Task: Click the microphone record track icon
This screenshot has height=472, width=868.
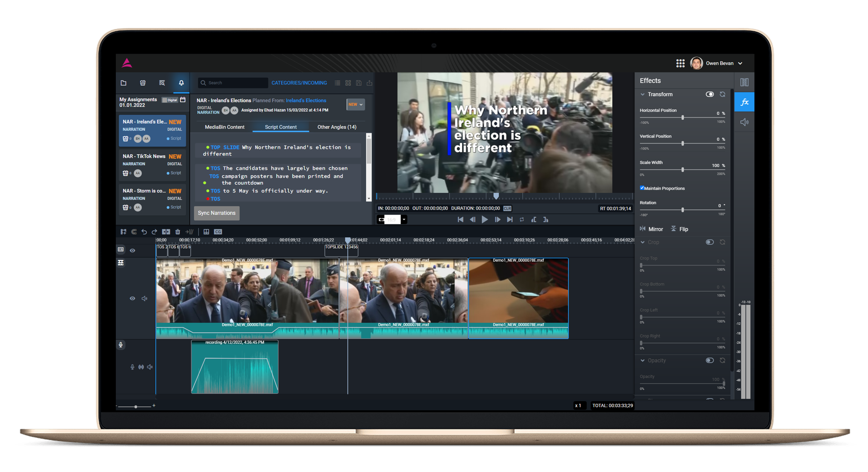Action: coord(121,345)
